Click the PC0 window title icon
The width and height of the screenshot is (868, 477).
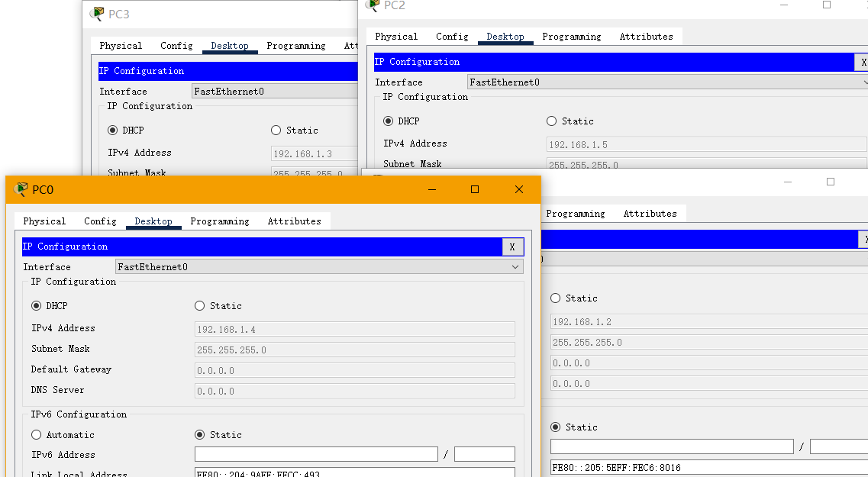[x=21, y=189]
